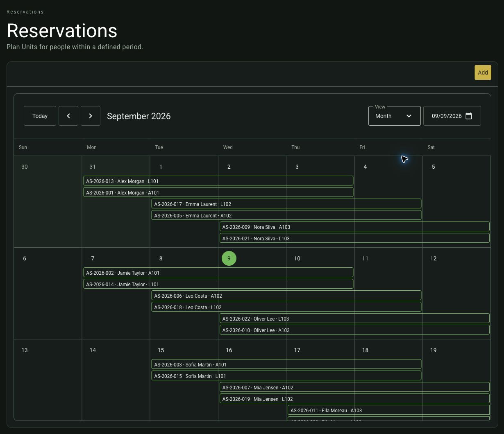This screenshot has height=434, width=504.
Task: Open reservation AS-2026-014 Jamie Taylor L101
Action: tap(218, 284)
